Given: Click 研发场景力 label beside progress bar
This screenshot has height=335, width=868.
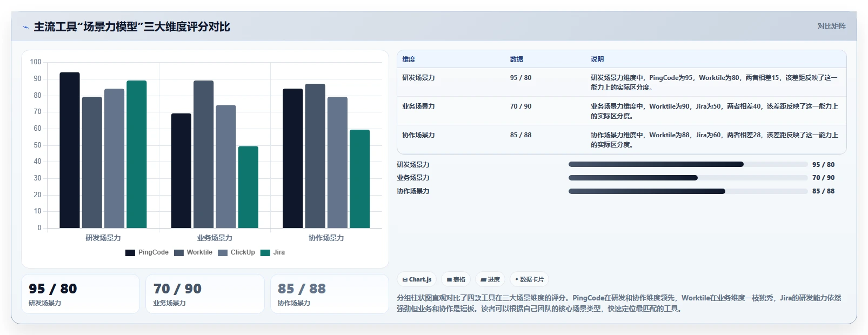Looking at the screenshot, I should pos(413,165).
